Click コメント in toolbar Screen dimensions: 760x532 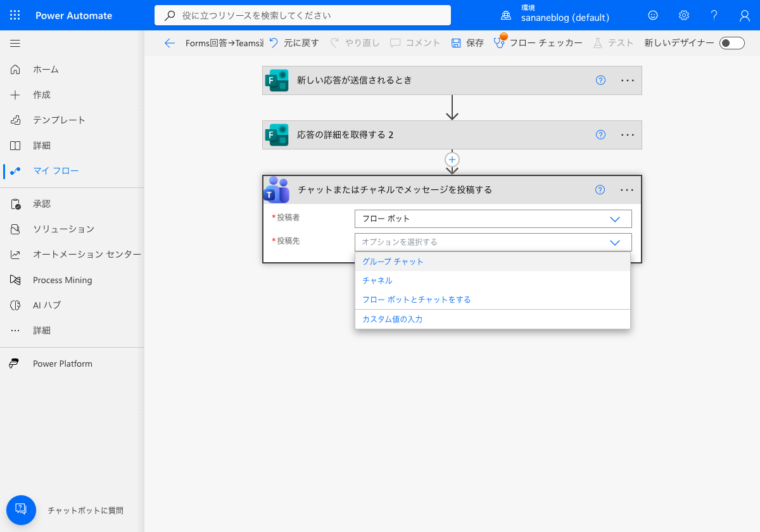click(x=415, y=43)
